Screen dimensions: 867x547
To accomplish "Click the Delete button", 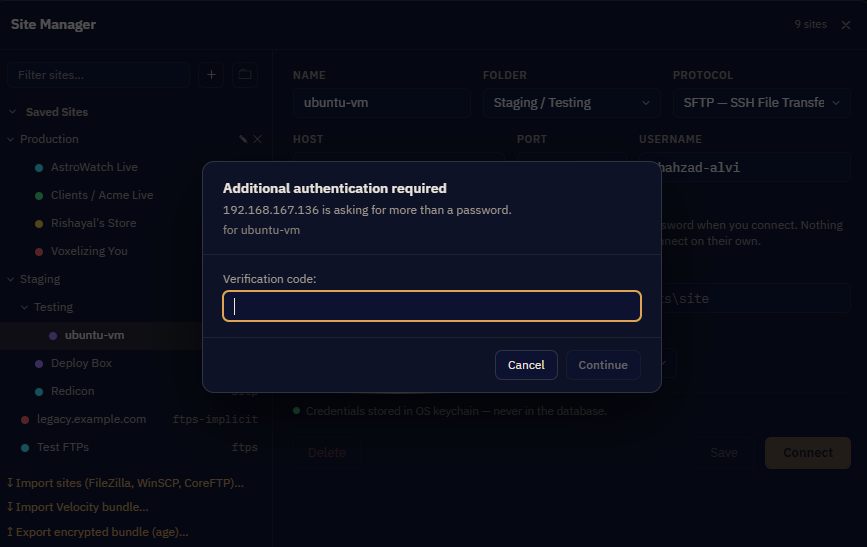I will pyautogui.click(x=327, y=452).
